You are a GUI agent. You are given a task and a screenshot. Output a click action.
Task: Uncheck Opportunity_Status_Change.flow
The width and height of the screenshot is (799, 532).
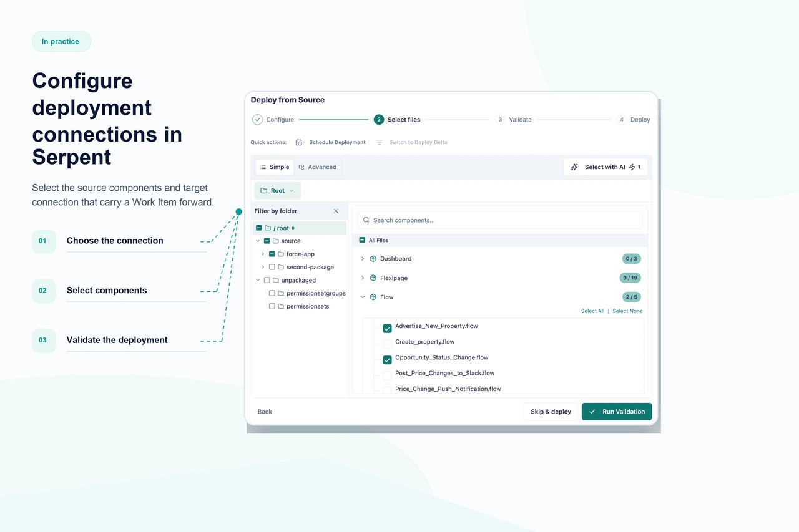pyautogui.click(x=387, y=360)
